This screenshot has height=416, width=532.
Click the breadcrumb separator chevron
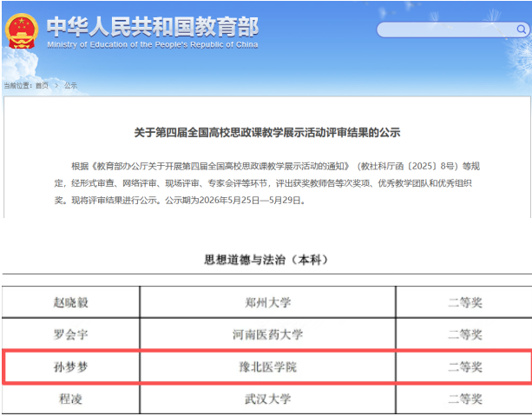(56, 86)
